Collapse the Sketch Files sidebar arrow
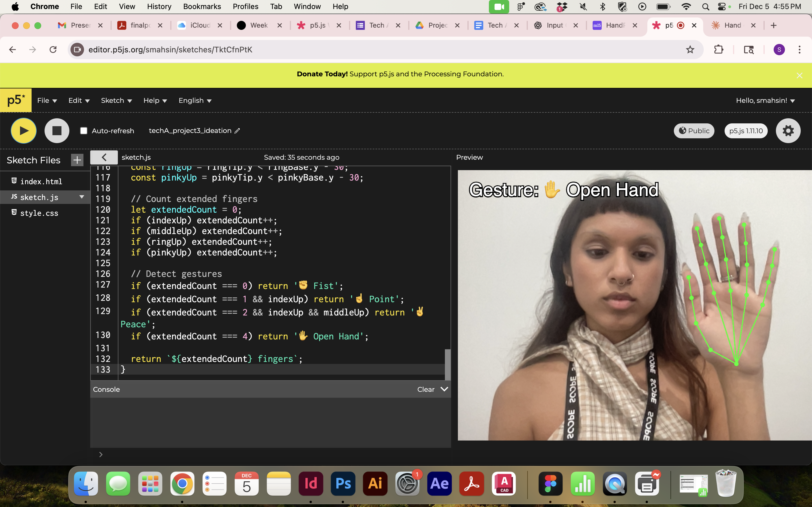The image size is (812, 507). click(104, 157)
